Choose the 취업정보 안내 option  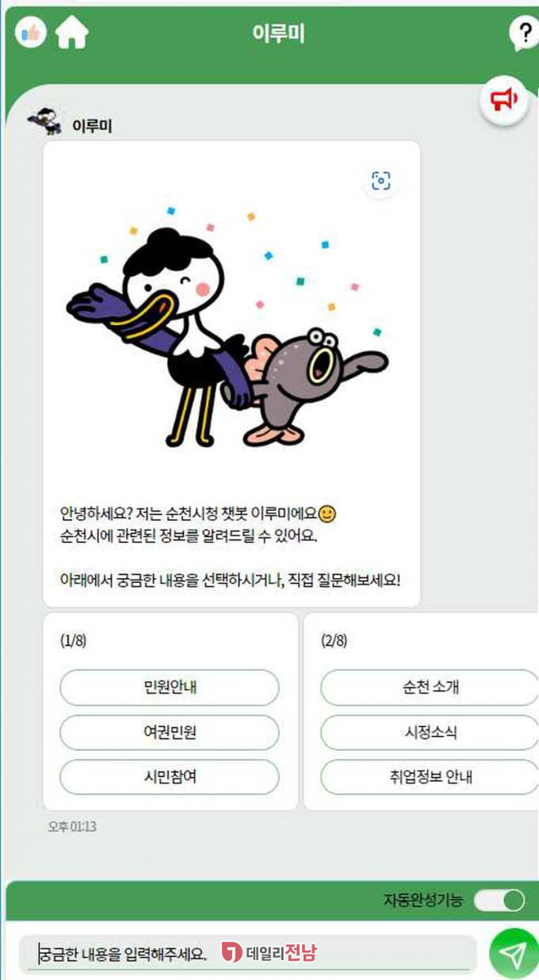[430, 777]
